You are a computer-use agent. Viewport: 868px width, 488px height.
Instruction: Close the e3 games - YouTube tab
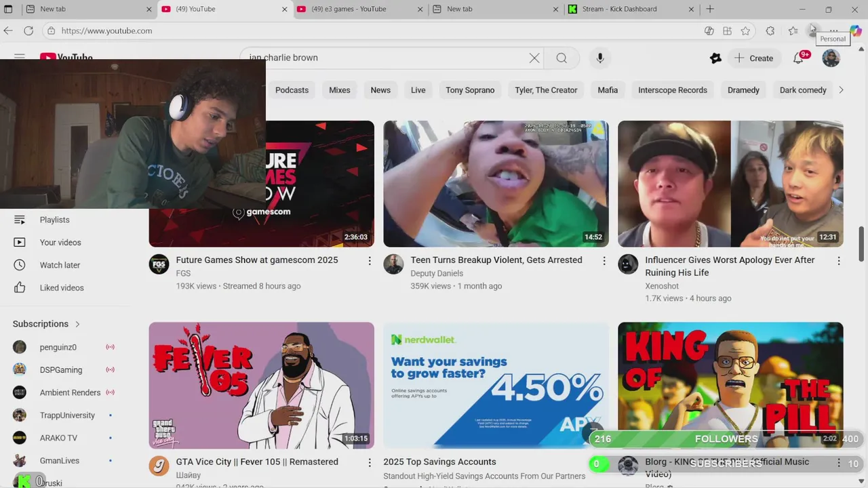pyautogui.click(x=420, y=9)
